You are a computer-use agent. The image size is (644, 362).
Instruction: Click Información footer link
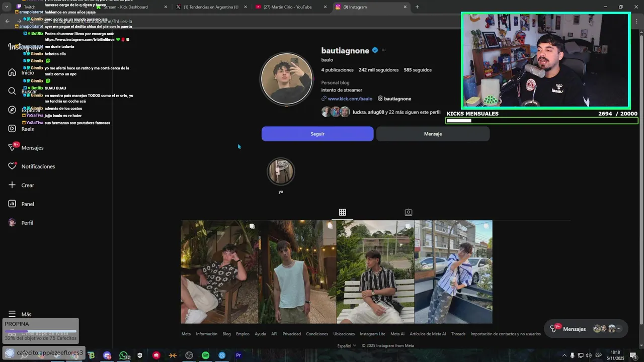coord(207,334)
